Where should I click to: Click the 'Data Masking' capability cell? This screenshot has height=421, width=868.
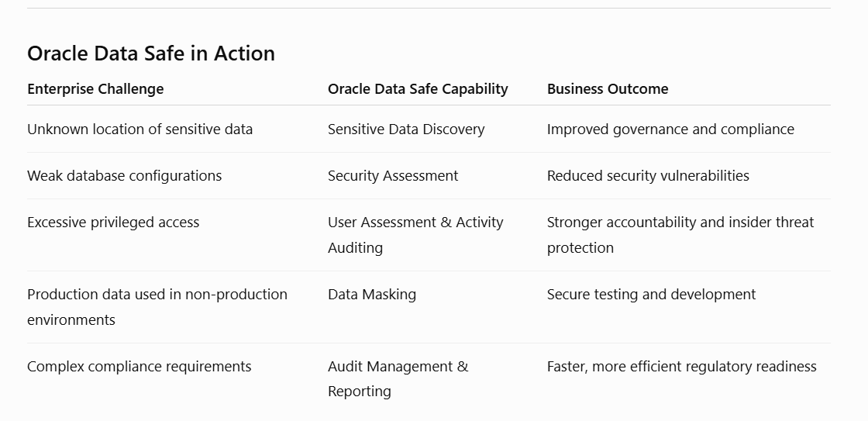click(372, 294)
